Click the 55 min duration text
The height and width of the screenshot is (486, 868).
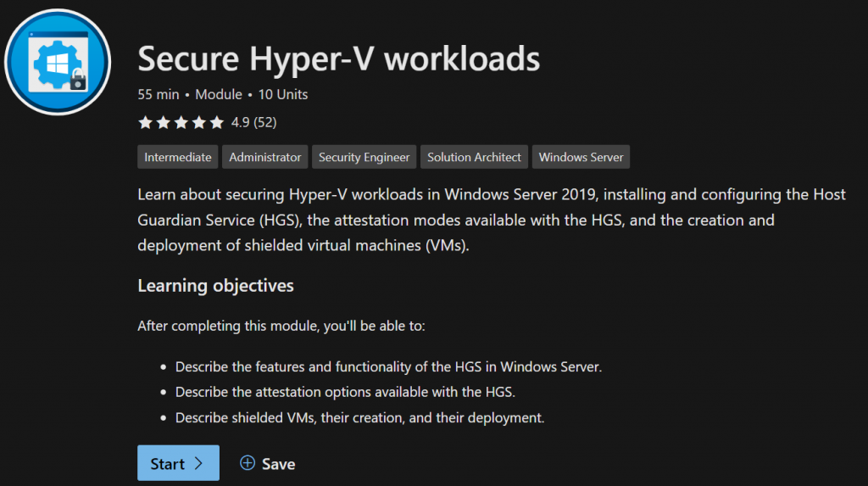pos(159,95)
